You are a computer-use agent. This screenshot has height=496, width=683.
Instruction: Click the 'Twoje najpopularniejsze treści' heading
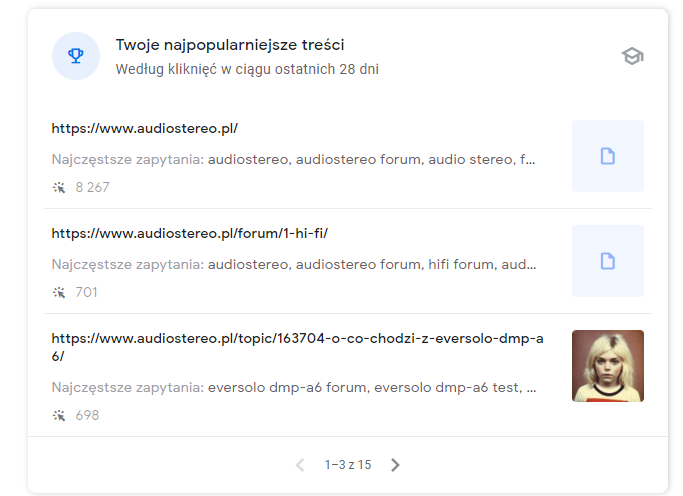tap(230, 45)
